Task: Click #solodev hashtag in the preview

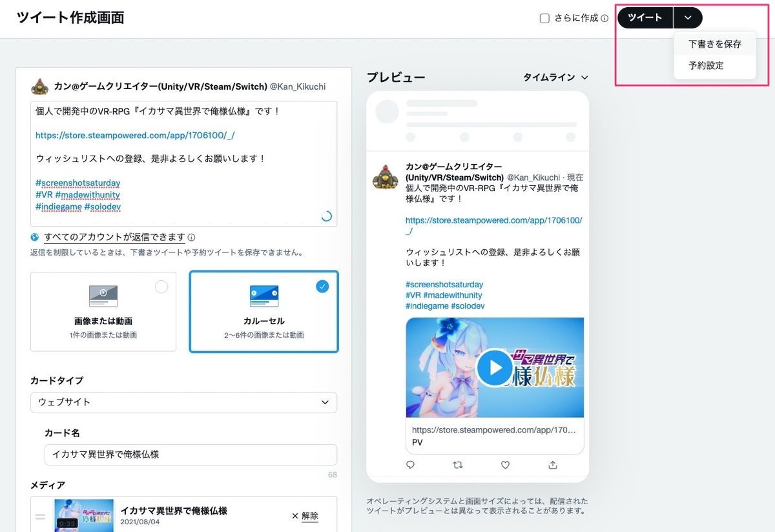Action: click(468, 306)
